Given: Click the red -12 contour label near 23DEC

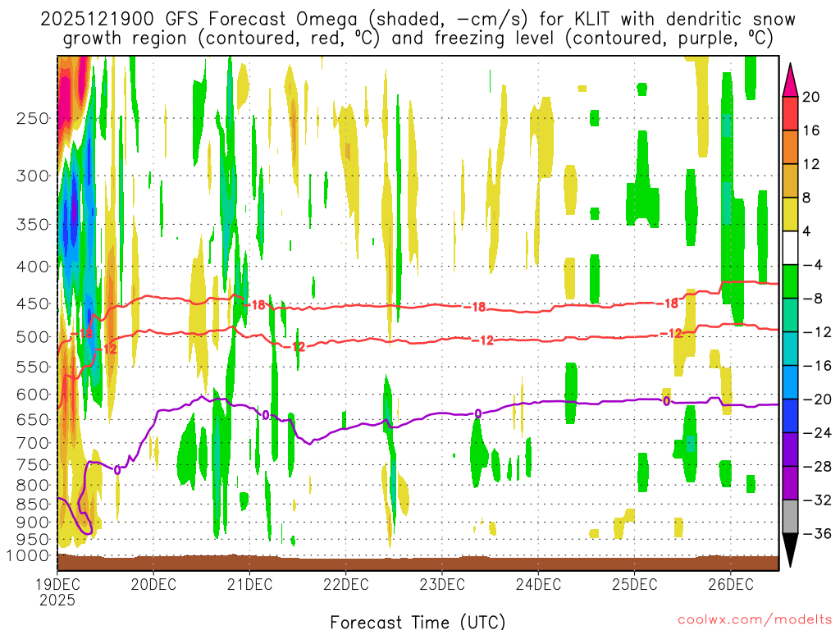Looking at the screenshot, I should (x=482, y=340).
